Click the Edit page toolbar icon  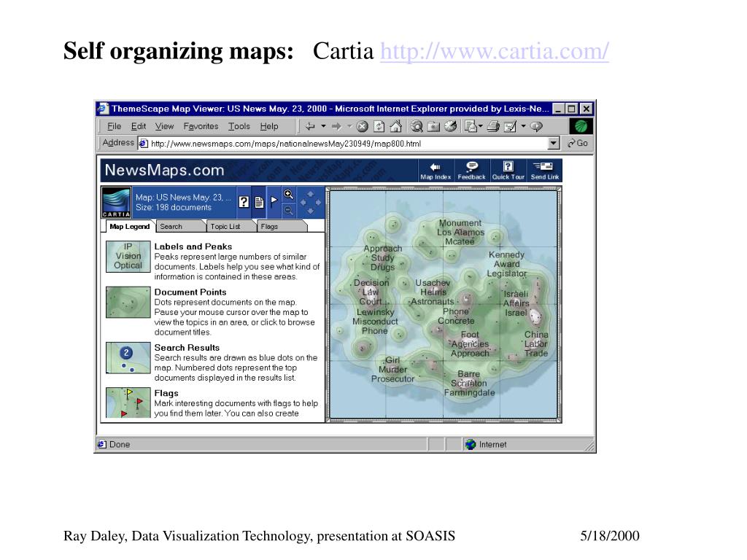coord(510,127)
